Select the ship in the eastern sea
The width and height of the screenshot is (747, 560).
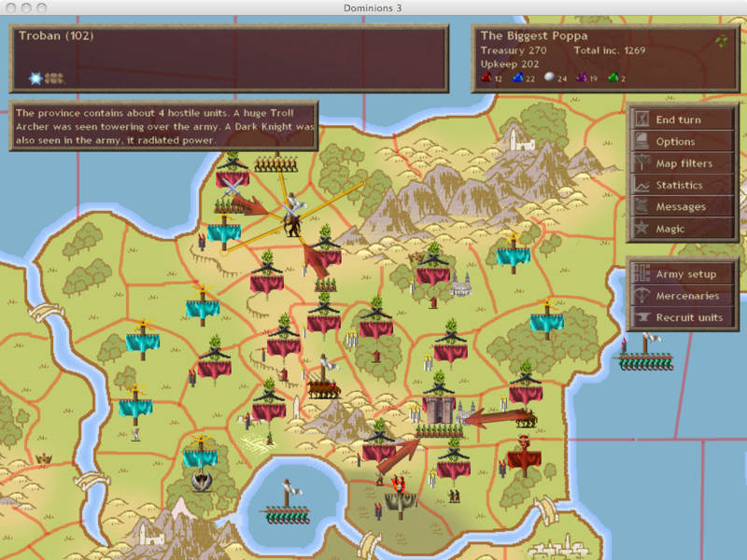(646, 353)
